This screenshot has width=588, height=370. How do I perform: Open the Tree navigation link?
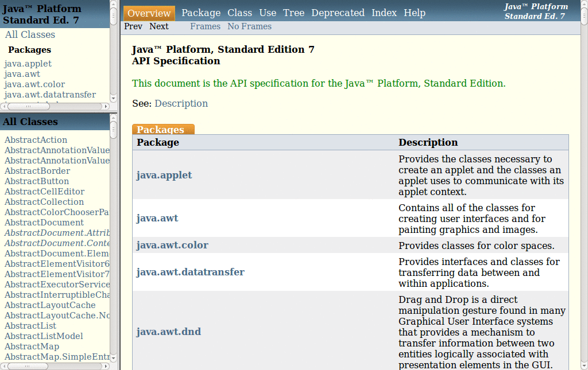point(293,13)
